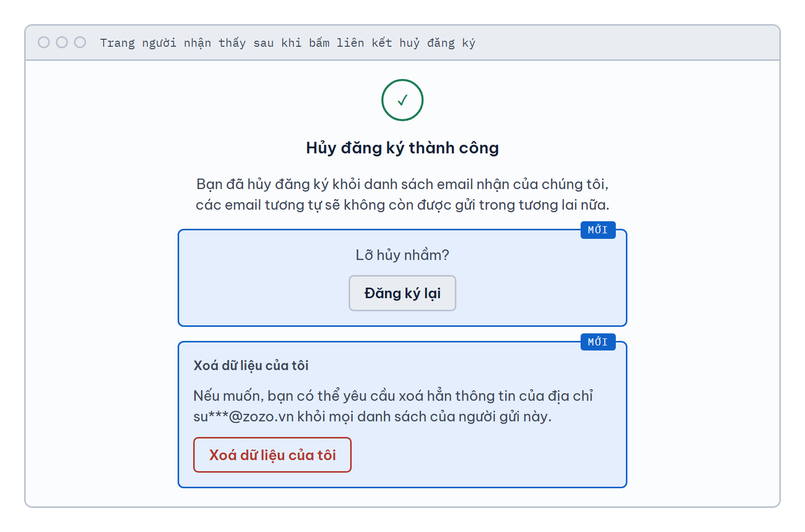This screenshot has width=805, height=532.
Task: Click the text 'Lỡ hủy nhầm?'
Action: [403, 255]
